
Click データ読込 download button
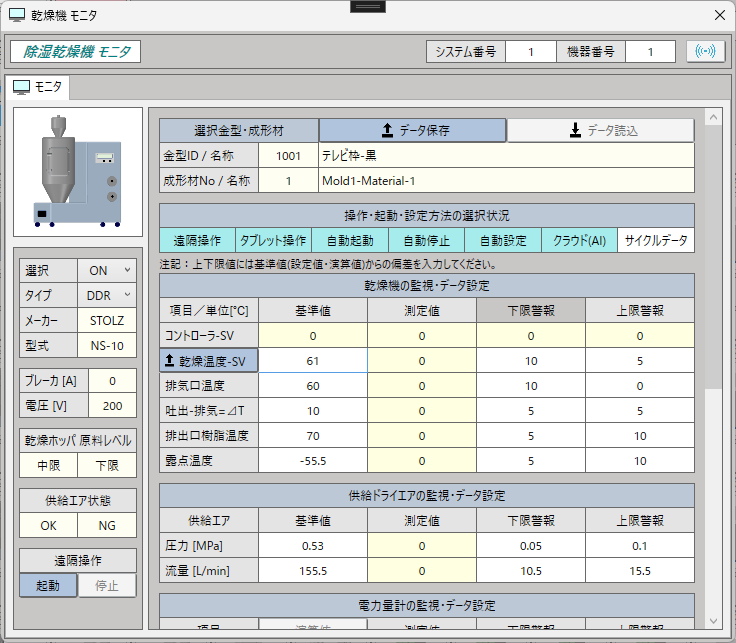pos(600,130)
